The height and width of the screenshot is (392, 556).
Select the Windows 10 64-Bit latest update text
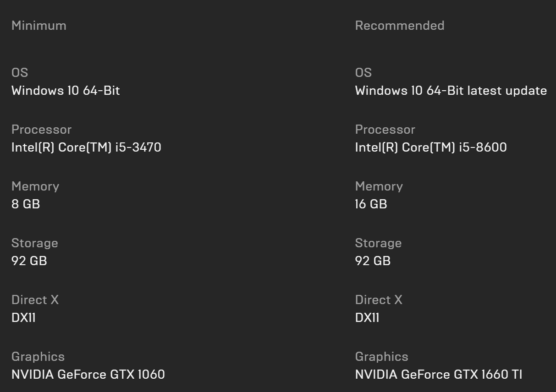click(451, 91)
